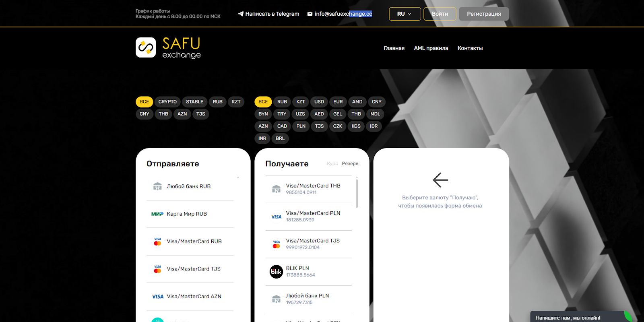Select TRY receive filter
The width and height of the screenshot is (644, 322).
[x=282, y=114]
